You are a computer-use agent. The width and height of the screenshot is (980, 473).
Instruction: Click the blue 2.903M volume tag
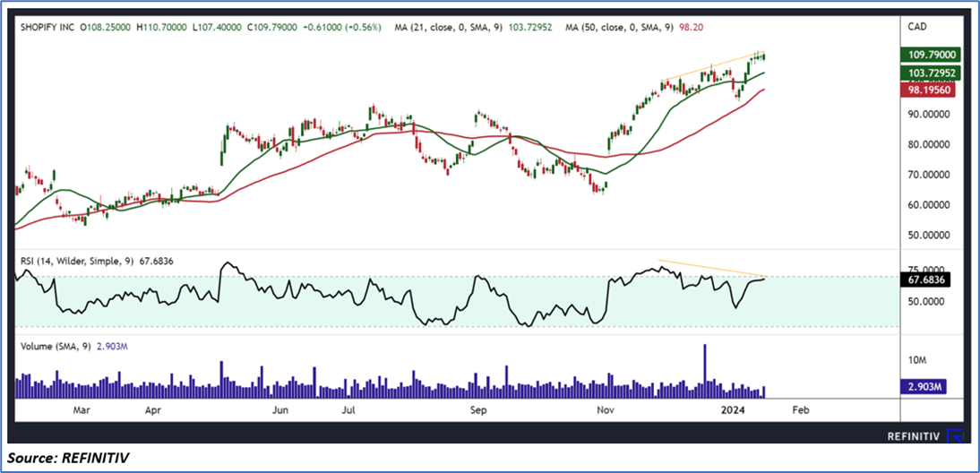pyautogui.click(x=923, y=388)
